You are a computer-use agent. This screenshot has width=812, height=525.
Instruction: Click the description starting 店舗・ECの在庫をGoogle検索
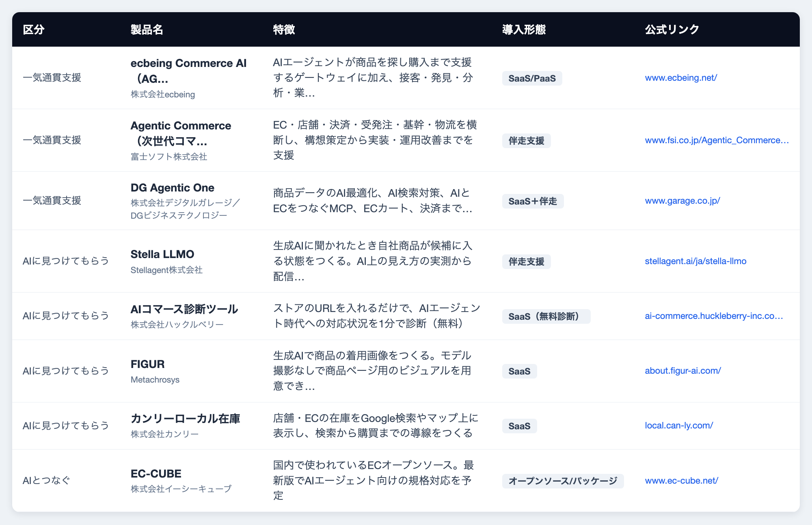376,426
